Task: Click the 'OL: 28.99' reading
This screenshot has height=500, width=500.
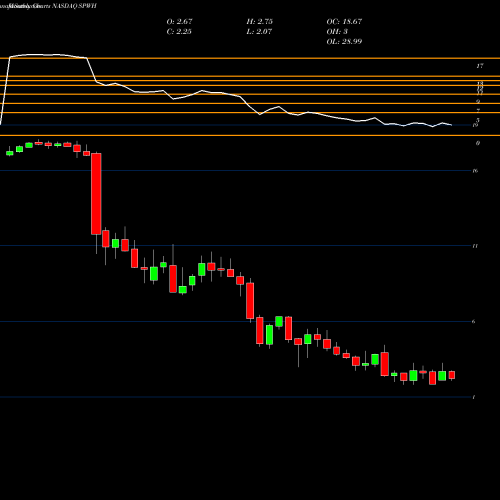Action: [344, 41]
